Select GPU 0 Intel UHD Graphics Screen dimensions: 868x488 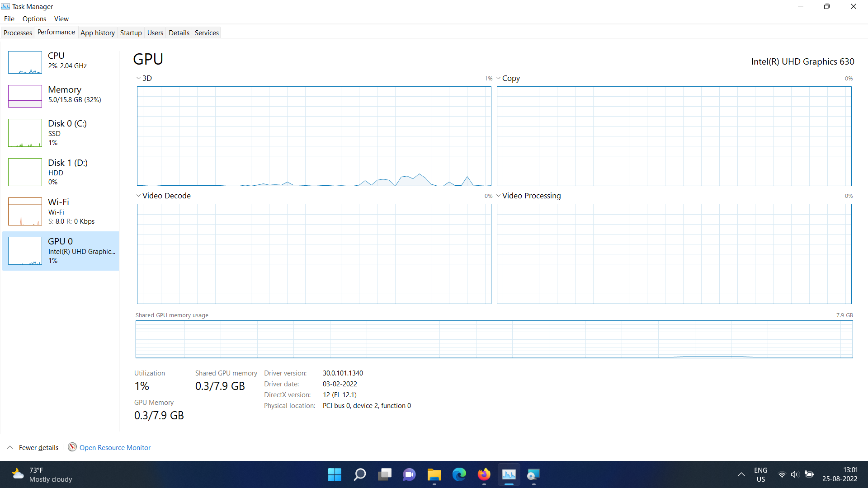pos(60,251)
